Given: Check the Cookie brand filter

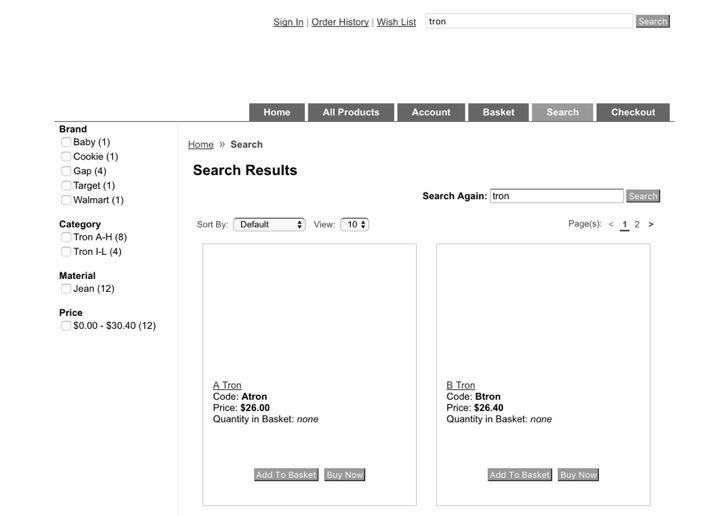Looking at the screenshot, I should click(x=66, y=157).
